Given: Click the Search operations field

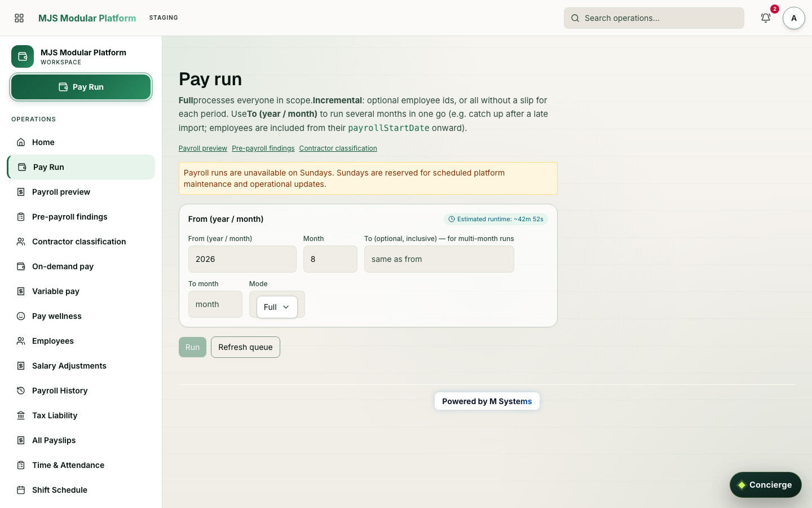Looking at the screenshot, I should point(654,18).
